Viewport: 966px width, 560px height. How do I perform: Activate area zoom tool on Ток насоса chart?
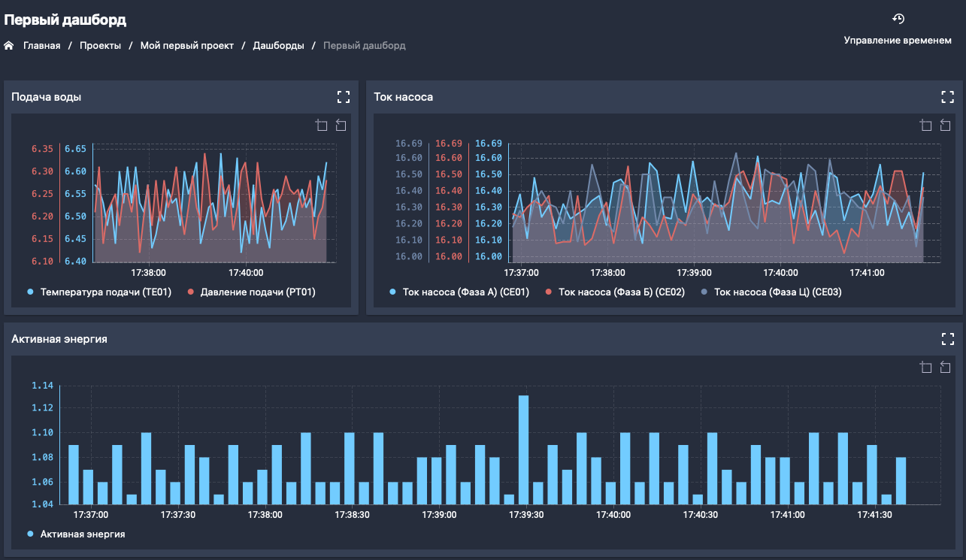[x=926, y=126]
